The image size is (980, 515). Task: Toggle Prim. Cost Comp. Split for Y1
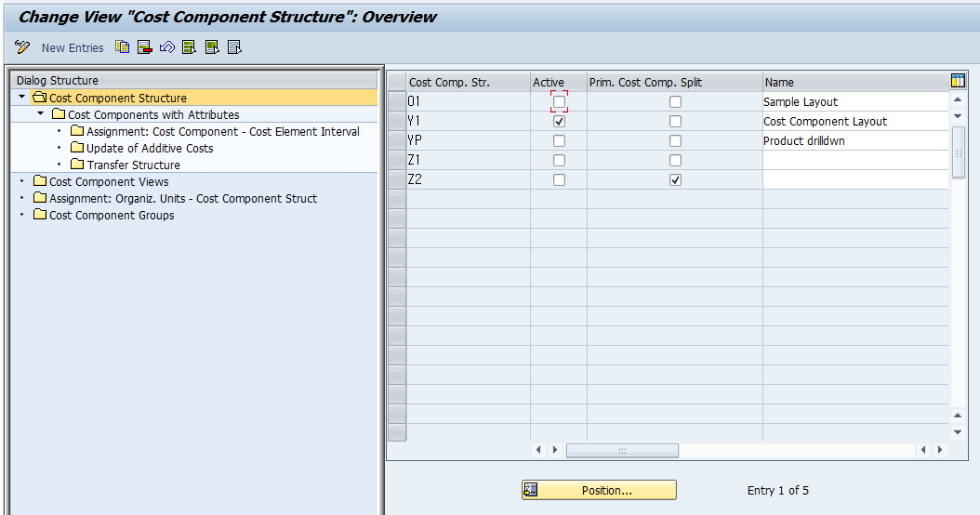pyautogui.click(x=676, y=121)
